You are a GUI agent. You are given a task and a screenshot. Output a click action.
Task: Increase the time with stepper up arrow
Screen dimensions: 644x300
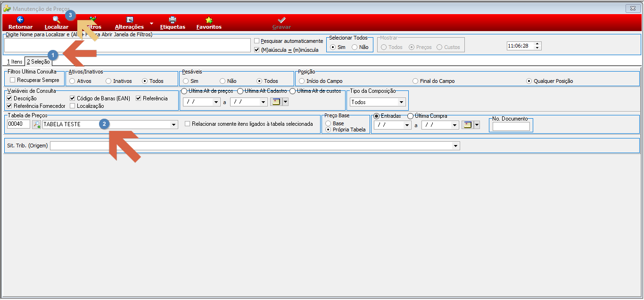538,44
